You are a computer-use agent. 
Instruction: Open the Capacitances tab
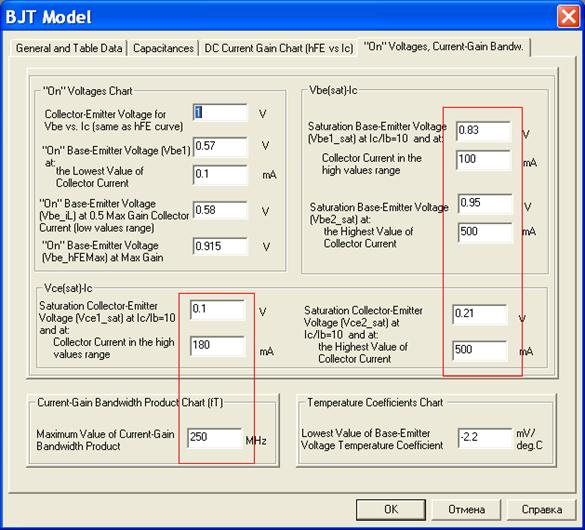[163, 48]
